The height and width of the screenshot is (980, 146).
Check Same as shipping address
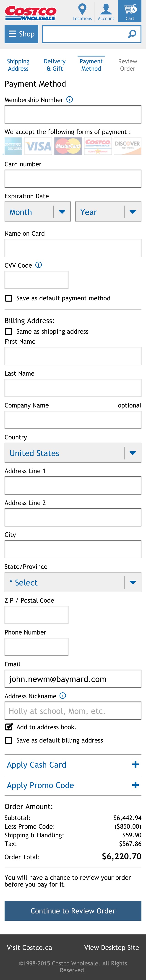pos(9,331)
